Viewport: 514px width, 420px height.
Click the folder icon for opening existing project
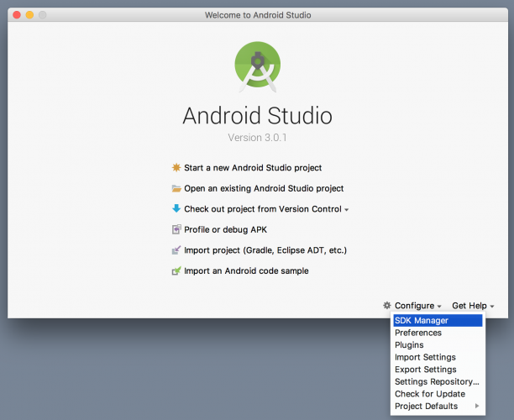(x=176, y=189)
